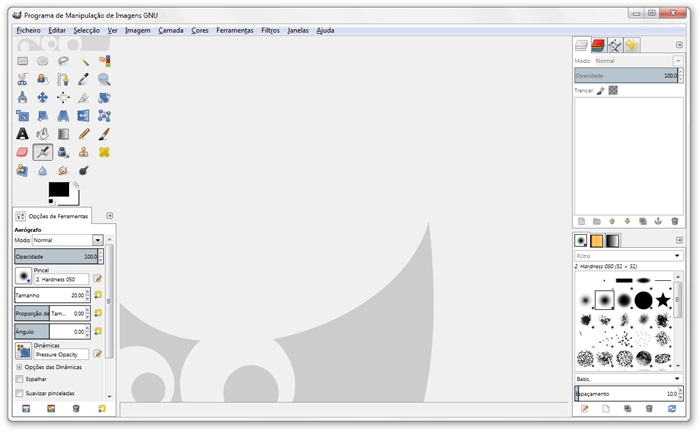Select the Heal tool
Viewport: 700px width, 432px height.
pyautogui.click(x=104, y=152)
